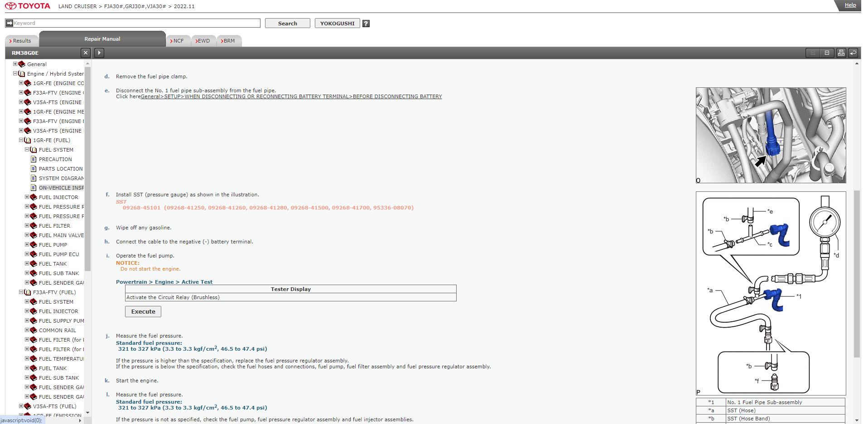Click the play arrow next to panel header
The width and height of the screenshot is (868, 424).
[x=99, y=53]
